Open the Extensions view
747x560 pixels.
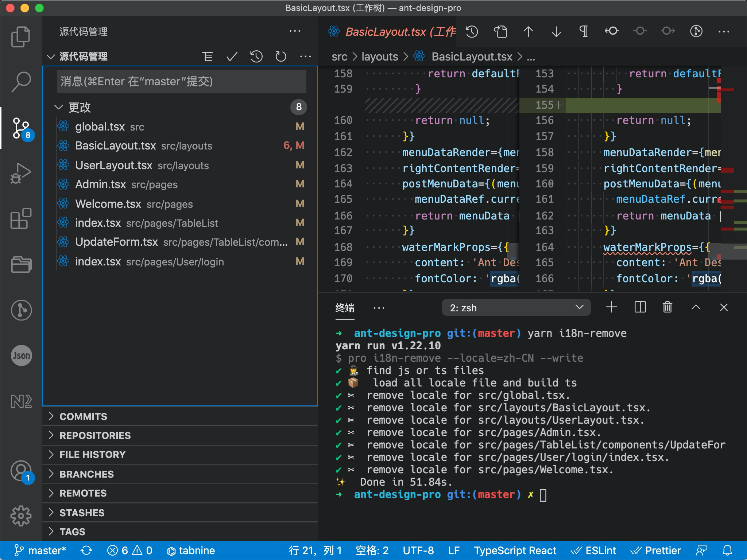(x=21, y=219)
